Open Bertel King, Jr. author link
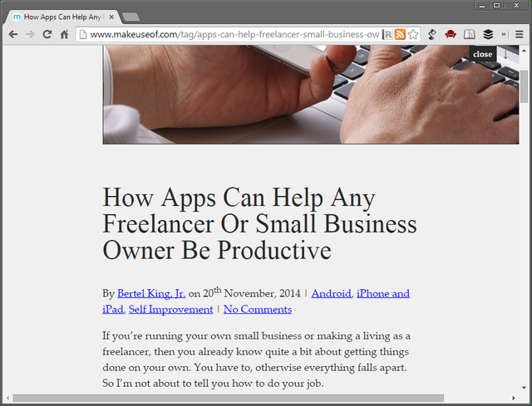532x406 pixels. [x=151, y=293]
